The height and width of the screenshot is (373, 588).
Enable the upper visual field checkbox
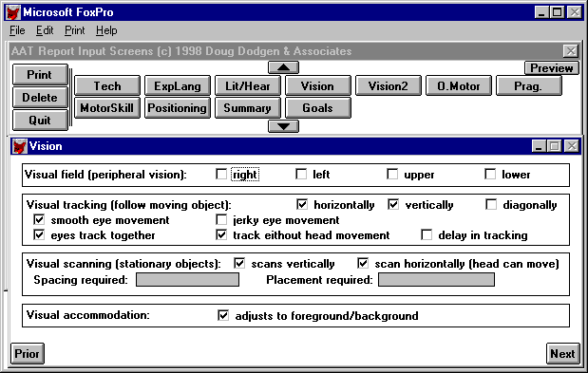pyautogui.click(x=392, y=174)
